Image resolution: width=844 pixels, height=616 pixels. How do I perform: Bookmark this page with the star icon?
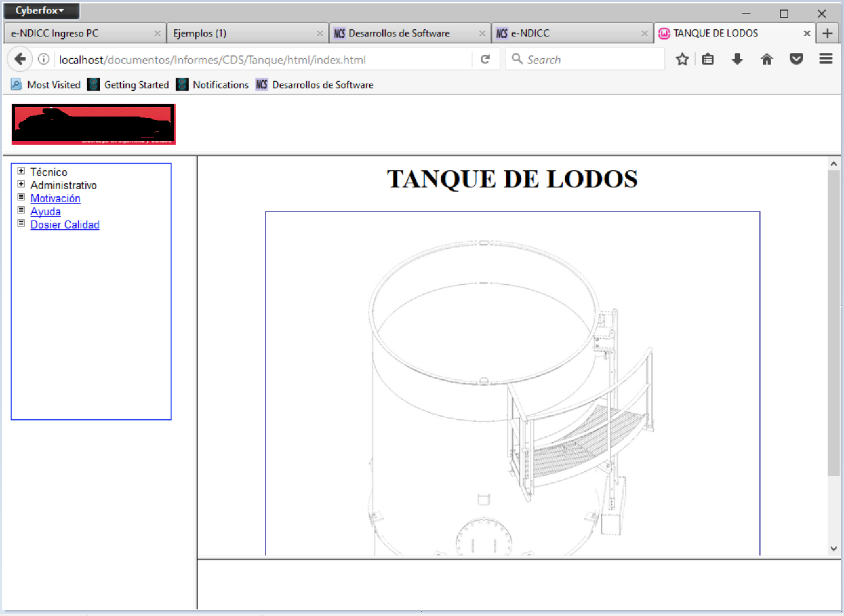(x=682, y=59)
